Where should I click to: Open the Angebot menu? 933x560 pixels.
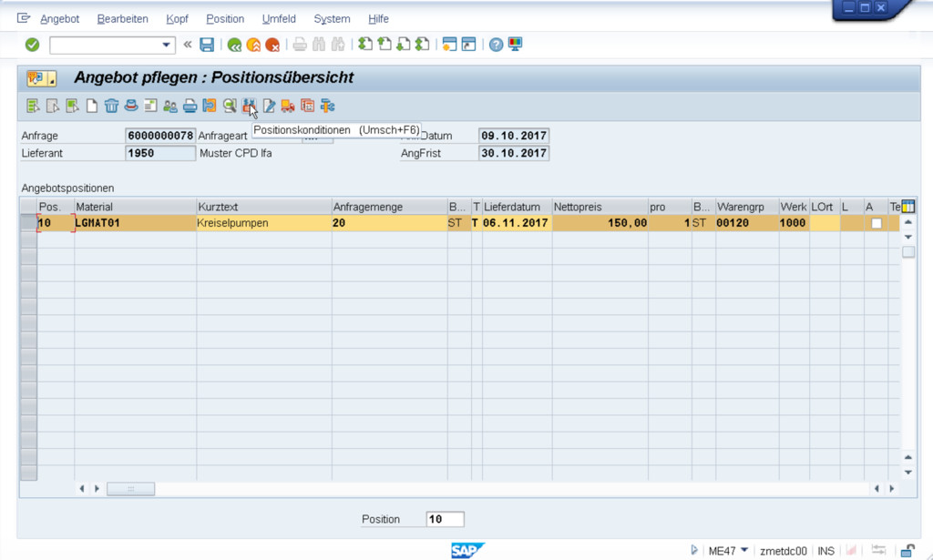click(59, 19)
